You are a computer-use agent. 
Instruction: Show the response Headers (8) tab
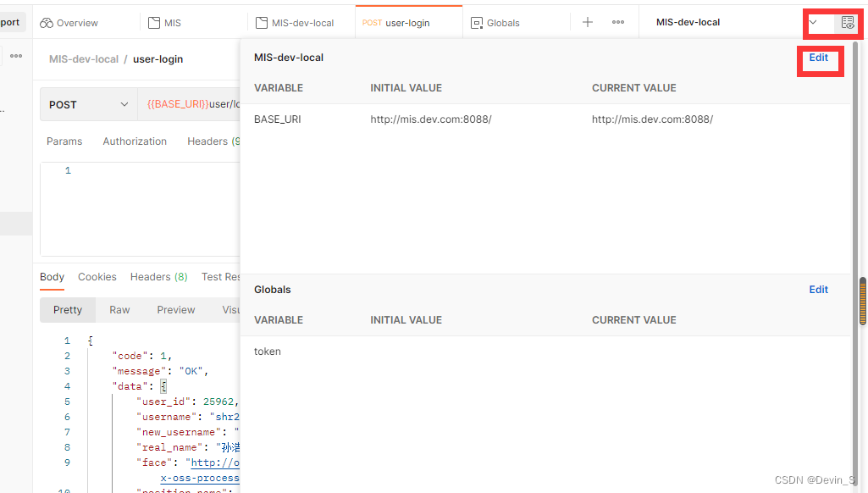(159, 277)
